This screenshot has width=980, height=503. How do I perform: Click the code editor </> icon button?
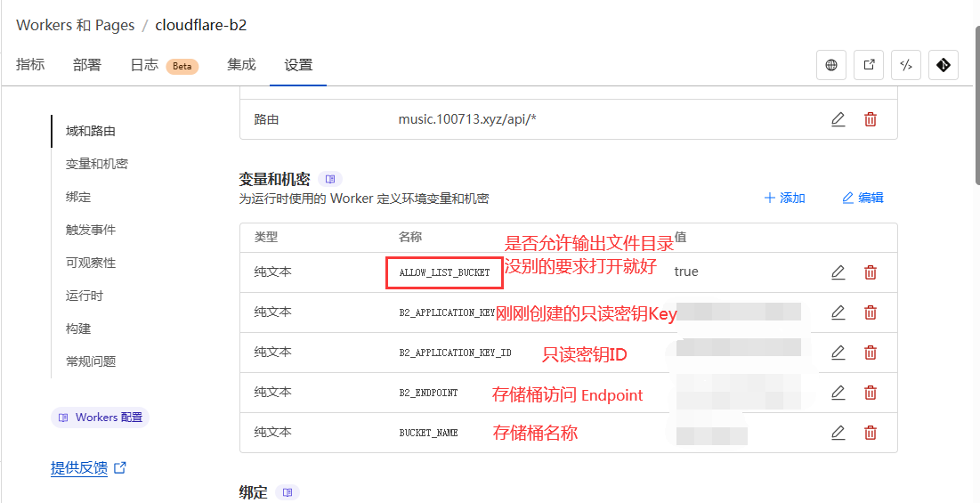906,65
